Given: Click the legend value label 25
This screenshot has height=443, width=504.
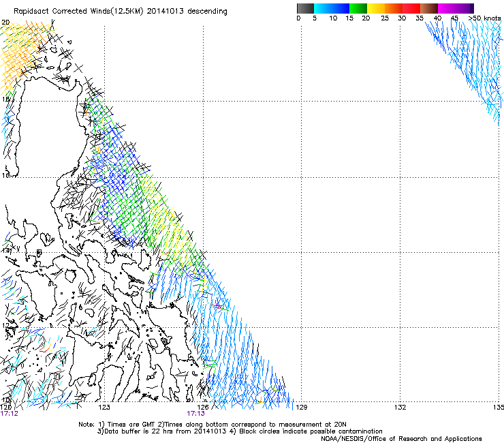Looking at the screenshot, I should coord(385,18).
